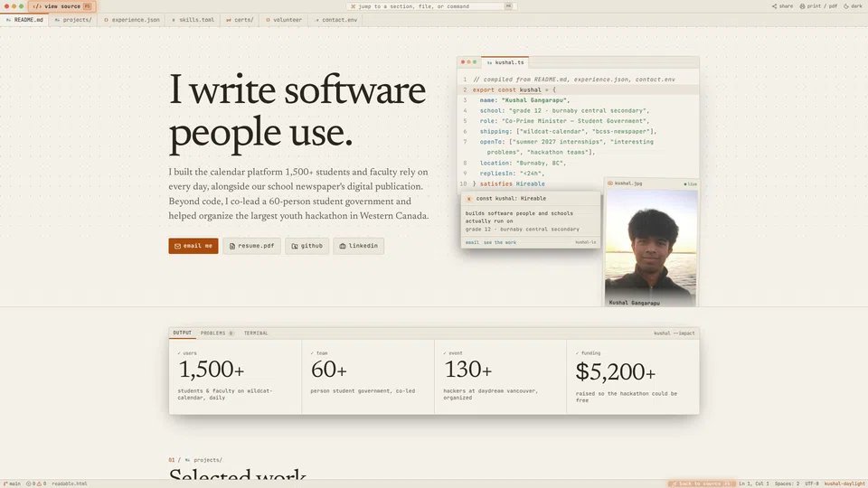Switch to the projects/ tab
The width and height of the screenshot is (868, 488).
click(73, 20)
